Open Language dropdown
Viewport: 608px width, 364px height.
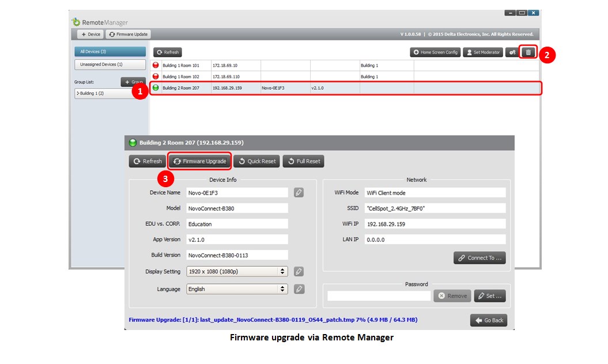(237, 289)
